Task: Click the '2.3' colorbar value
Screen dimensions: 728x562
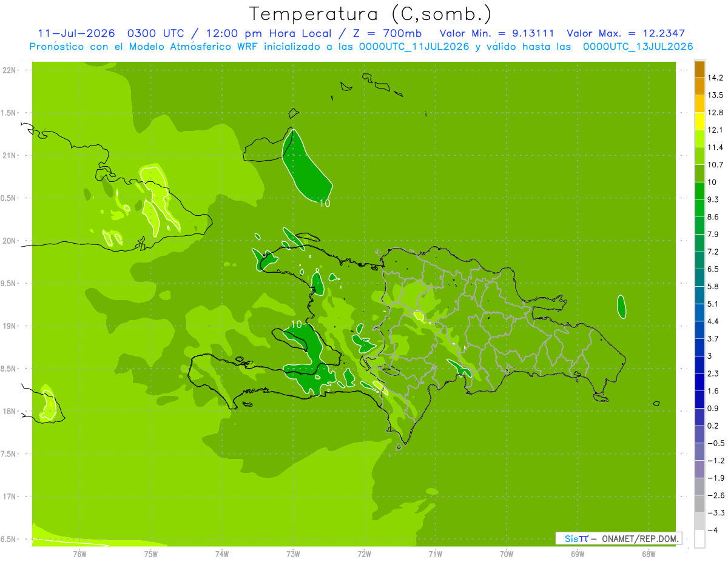Action: click(713, 373)
